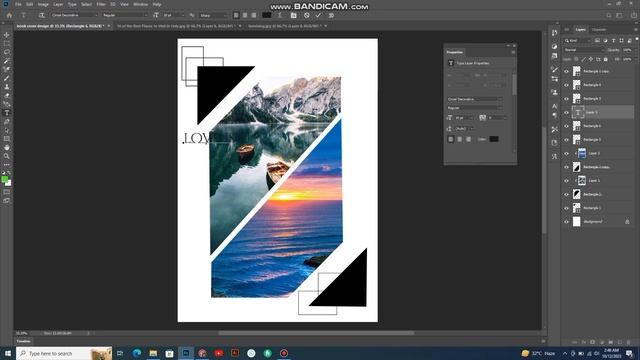Switch to the Layers panel tab
This screenshot has height=360, width=640.
coord(580,29)
